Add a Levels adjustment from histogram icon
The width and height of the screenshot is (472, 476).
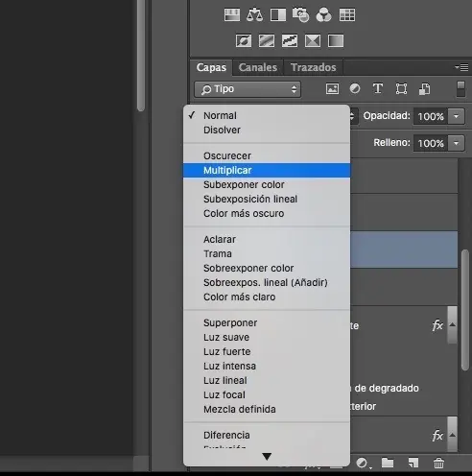coord(232,15)
